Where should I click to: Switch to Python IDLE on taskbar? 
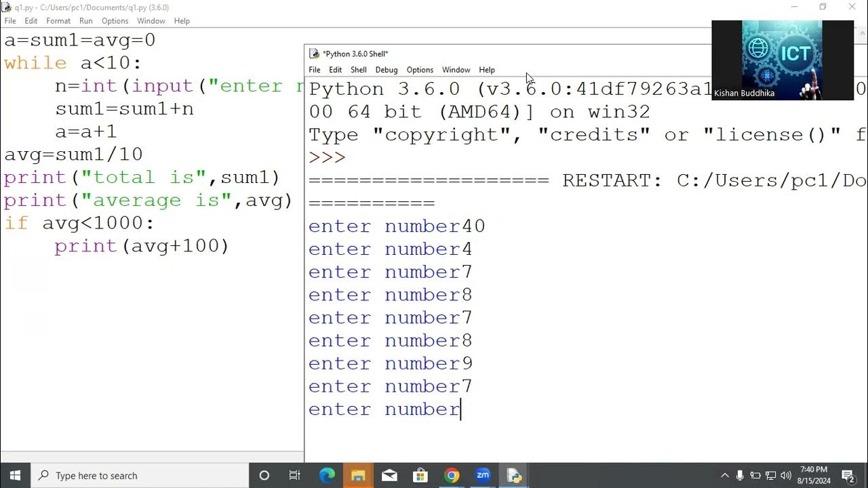click(514, 476)
